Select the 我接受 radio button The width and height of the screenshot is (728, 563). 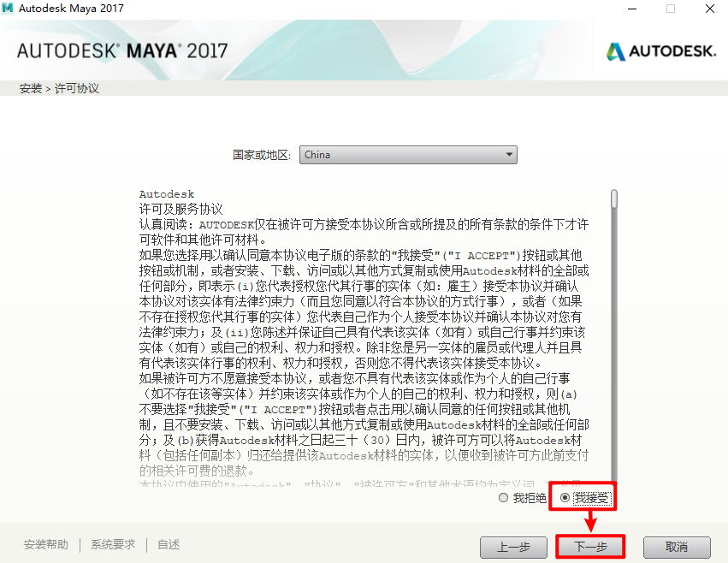565,498
